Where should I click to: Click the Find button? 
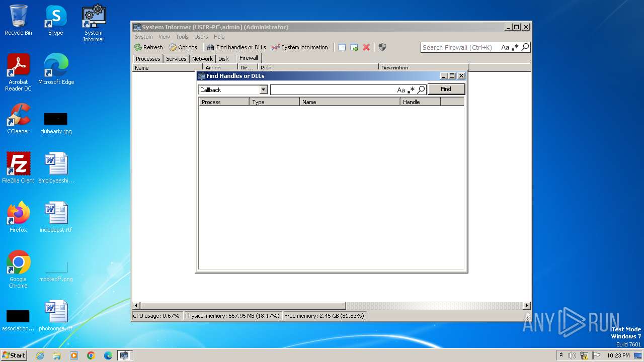[446, 89]
